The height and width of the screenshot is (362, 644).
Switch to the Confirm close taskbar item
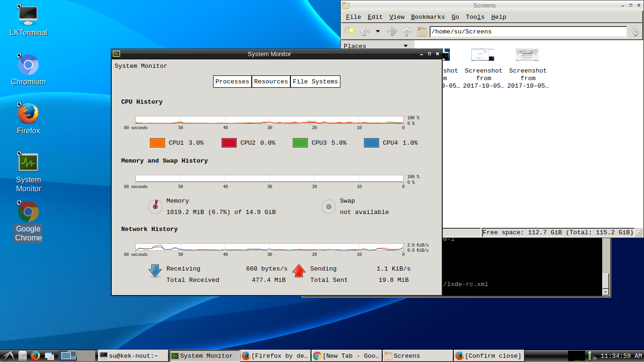[489, 356]
